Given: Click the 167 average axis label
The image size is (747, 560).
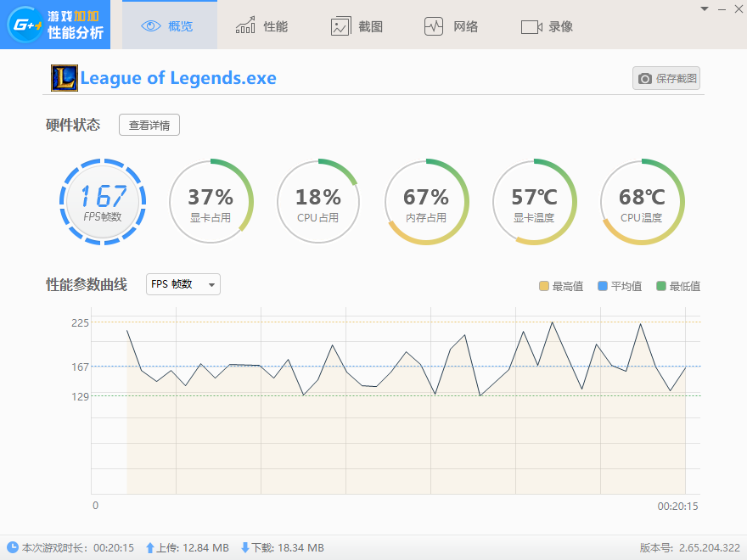Looking at the screenshot, I should point(80,367).
